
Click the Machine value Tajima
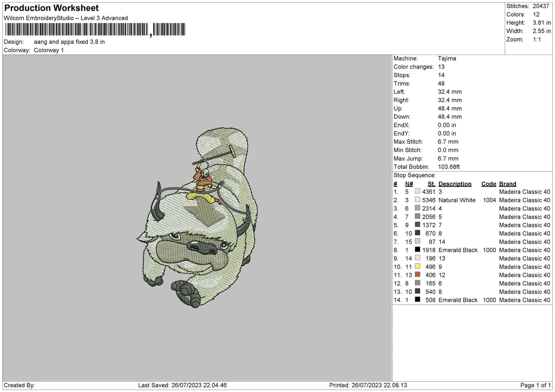pyautogui.click(x=448, y=59)
